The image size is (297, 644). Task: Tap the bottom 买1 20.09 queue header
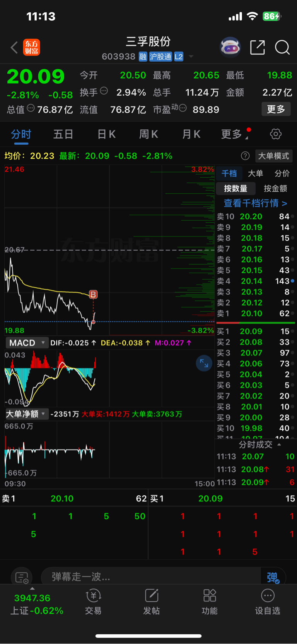(x=223, y=498)
